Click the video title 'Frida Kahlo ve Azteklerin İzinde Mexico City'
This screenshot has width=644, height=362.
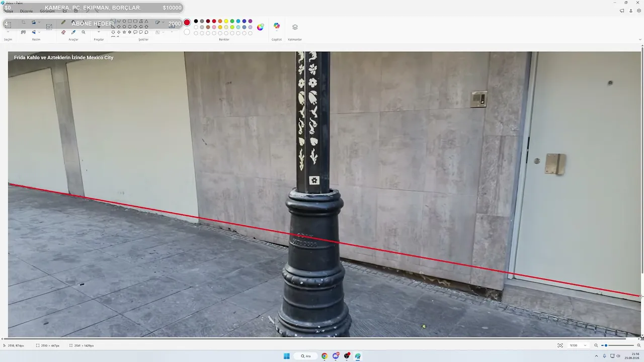coord(64,58)
